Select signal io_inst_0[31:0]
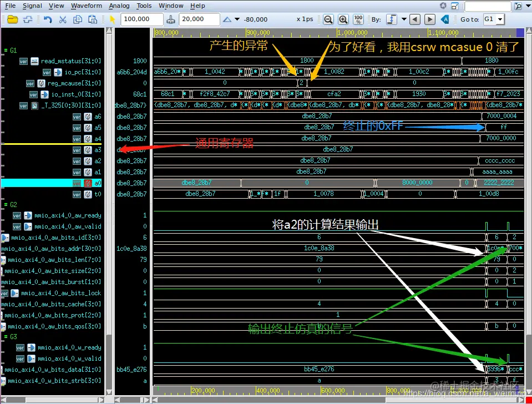 (76, 94)
